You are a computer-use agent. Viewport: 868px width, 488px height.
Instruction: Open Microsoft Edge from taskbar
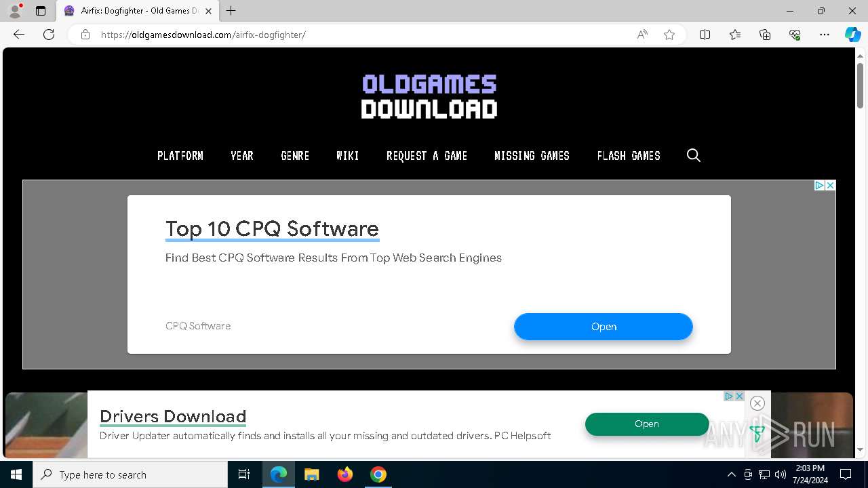[279, 474]
